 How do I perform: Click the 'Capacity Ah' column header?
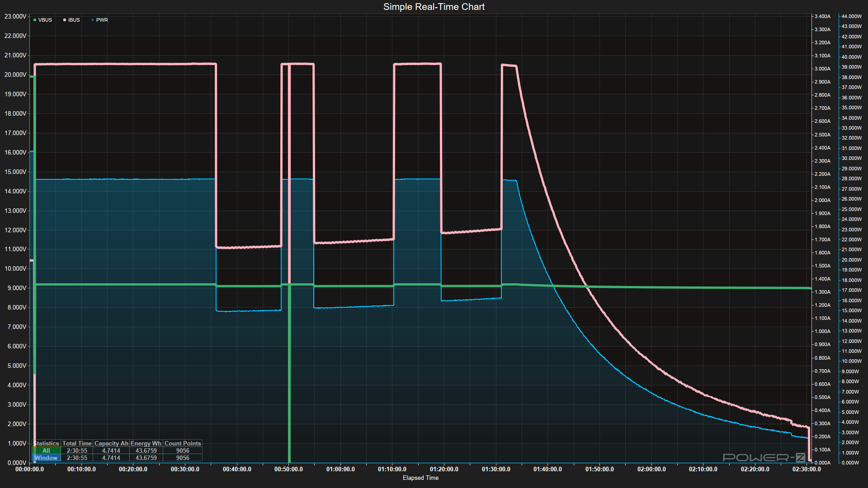(111, 443)
